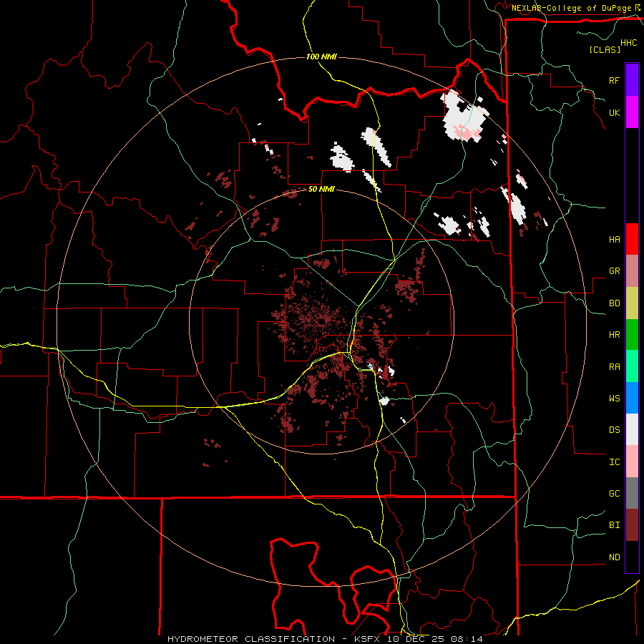Select the yellow BD legend swatch
This screenshot has height=644, width=644.
(x=632, y=303)
